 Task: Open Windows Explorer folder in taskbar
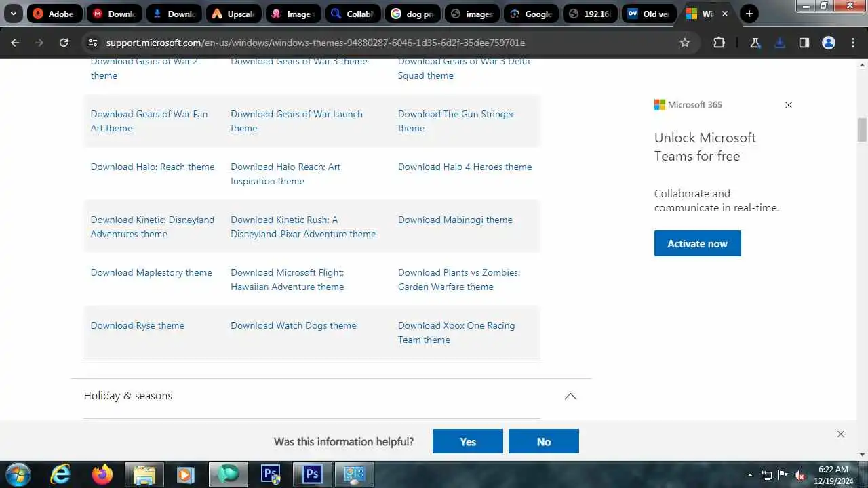pos(144,474)
